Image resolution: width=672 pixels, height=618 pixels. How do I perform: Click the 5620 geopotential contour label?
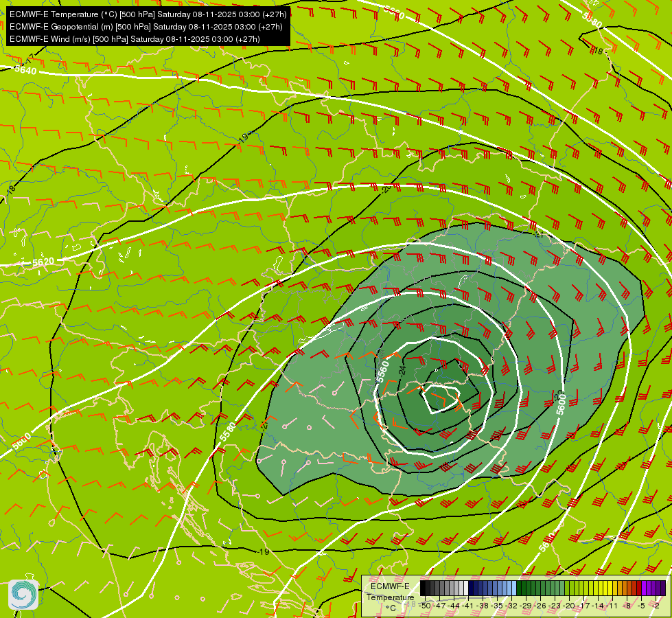pos(43,262)
